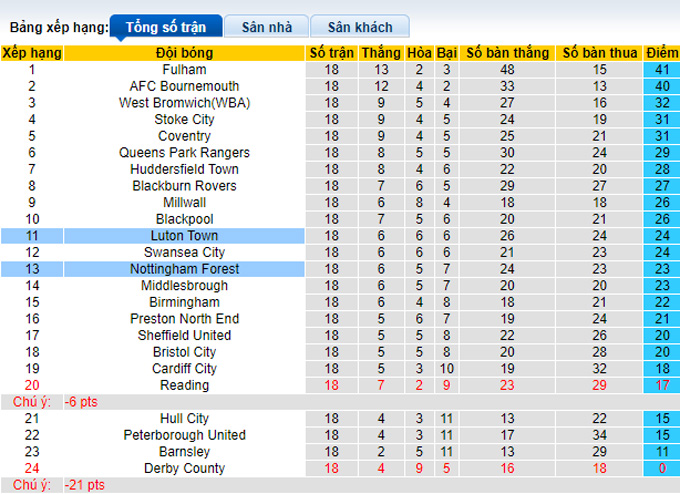The height and width of the screenshot is (494, 680).
Task: Click the Số bàn thua header
Action: [x=599, y=53]
